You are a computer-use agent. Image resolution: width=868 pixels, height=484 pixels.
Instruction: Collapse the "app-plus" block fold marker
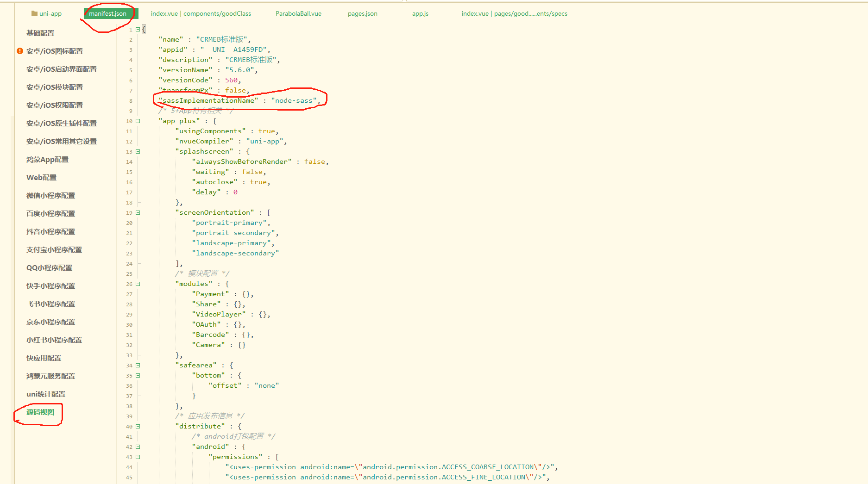(138, 121)
